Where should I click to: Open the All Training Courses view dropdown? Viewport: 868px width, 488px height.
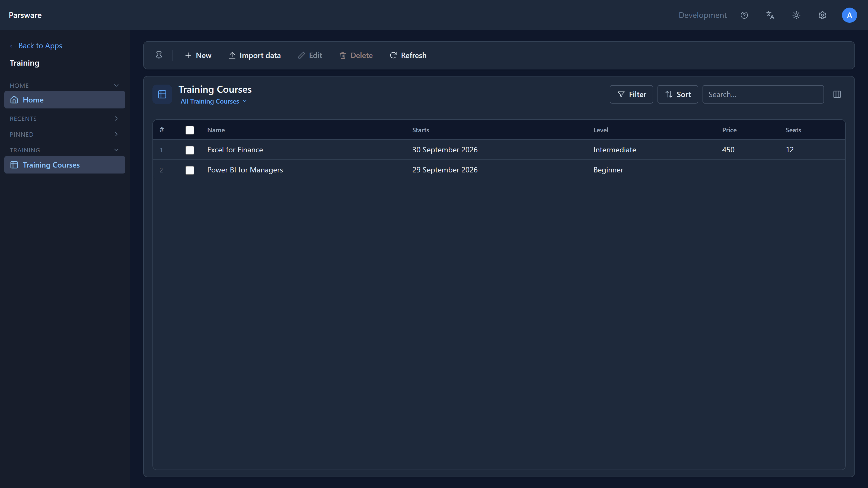click(214, 101)
